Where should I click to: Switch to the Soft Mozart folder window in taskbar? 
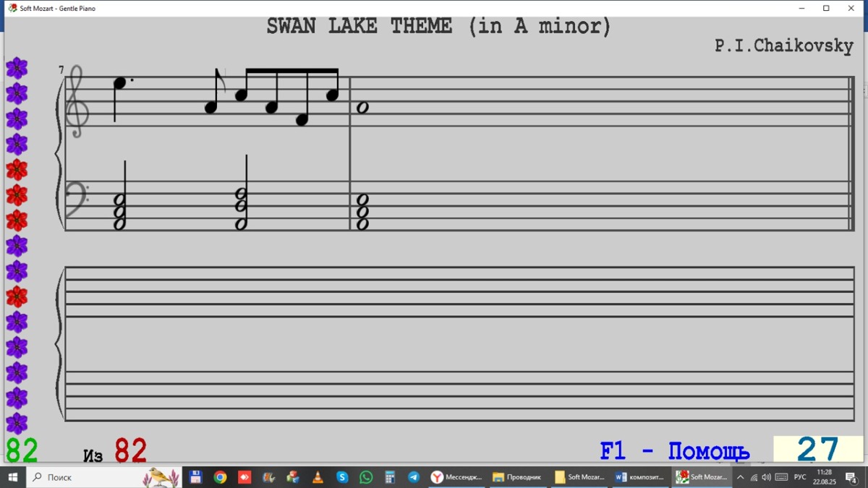[579, 477]
